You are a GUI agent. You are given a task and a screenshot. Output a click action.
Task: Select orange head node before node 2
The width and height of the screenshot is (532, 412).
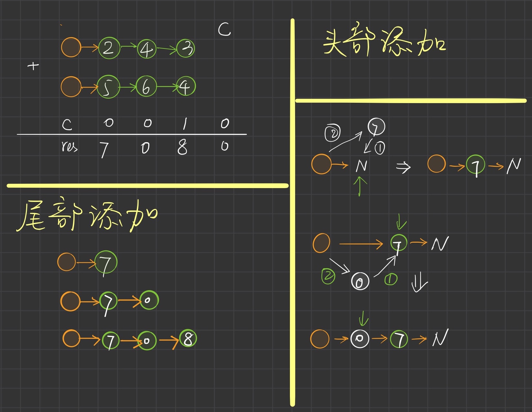pyautogui.click(x=71, y=48)
